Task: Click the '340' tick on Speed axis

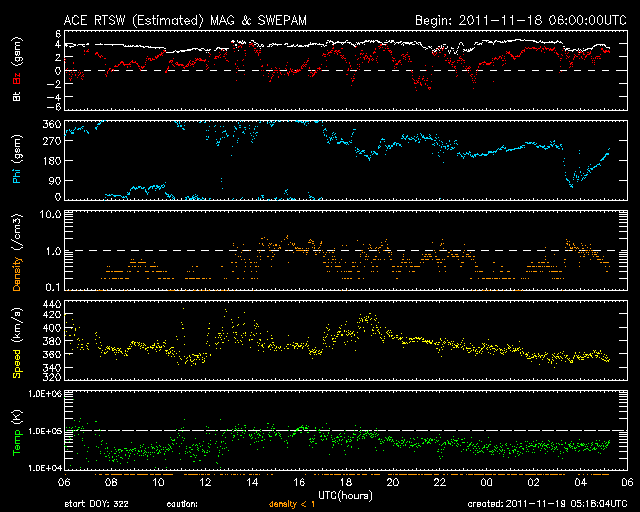Action: coord(52,367)
